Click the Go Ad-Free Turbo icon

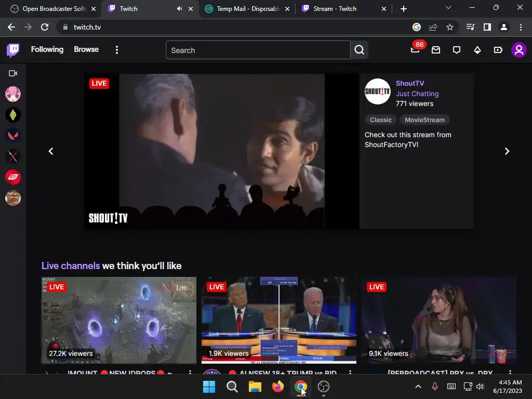click(498, 50)
